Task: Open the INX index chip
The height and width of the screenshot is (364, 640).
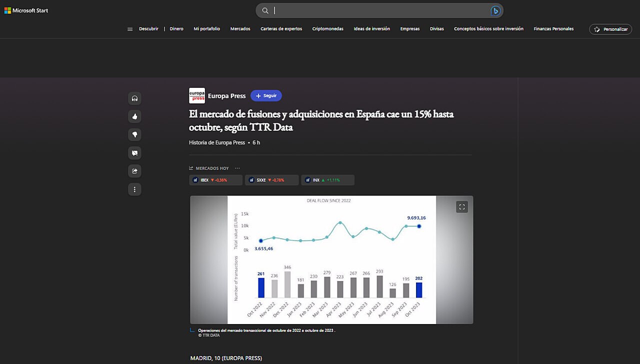Action: [x=327, y=180]
